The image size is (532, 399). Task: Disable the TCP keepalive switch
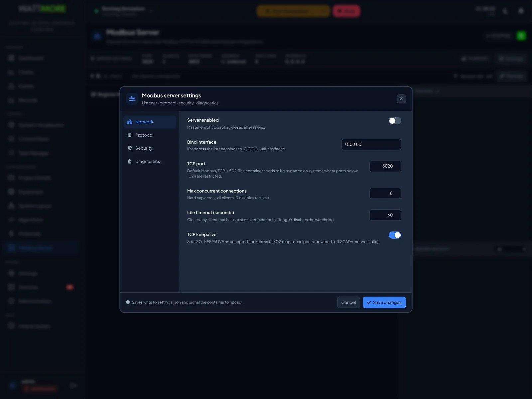(395, 235)
